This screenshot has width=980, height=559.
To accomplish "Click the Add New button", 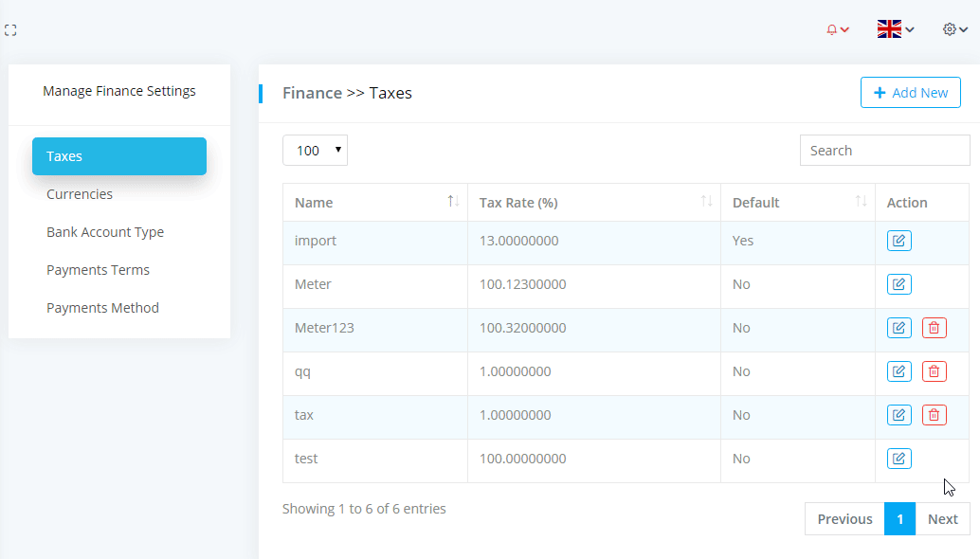I will tap(910, 93).
